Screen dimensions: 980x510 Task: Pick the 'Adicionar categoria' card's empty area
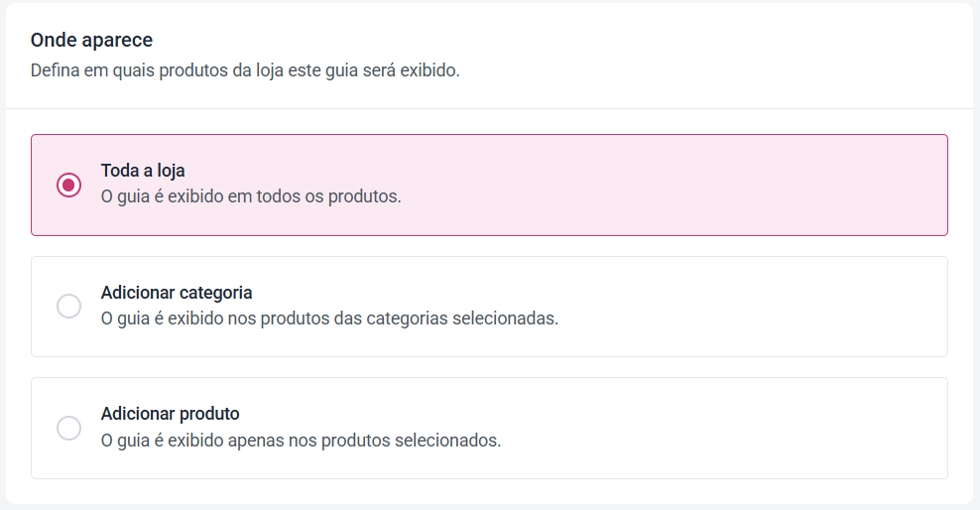tap(750, 307)
